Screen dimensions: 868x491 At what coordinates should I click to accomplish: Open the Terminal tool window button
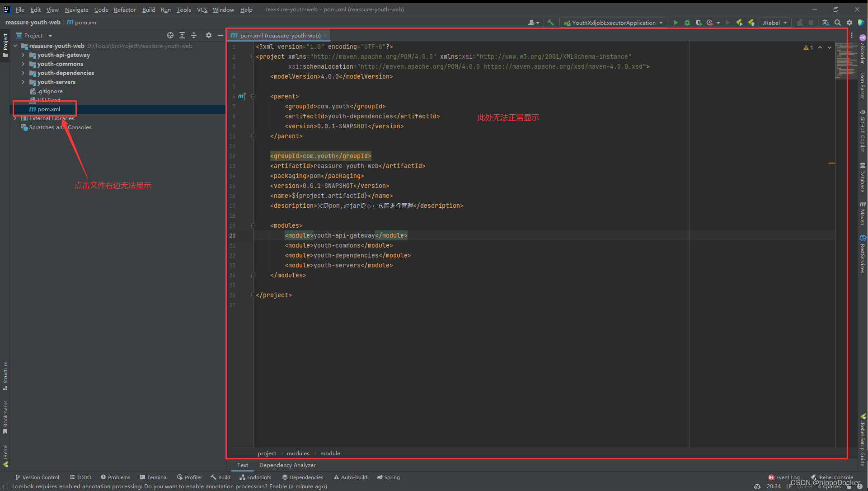154,477
